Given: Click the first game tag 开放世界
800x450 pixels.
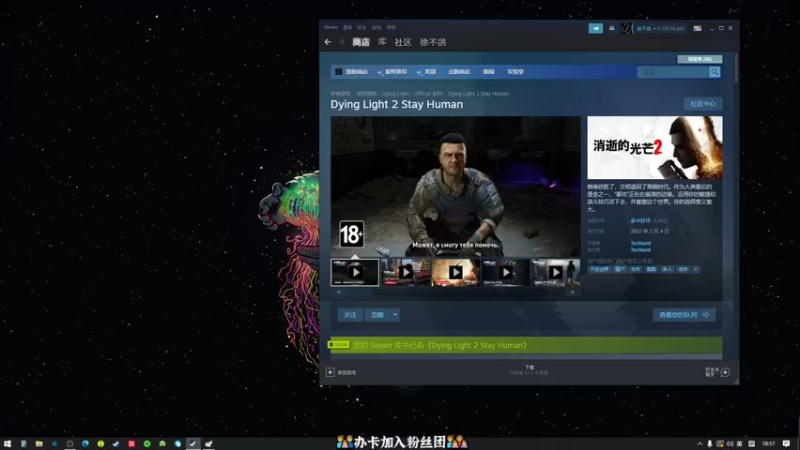Looking at the screenshot, I should coord(599,269).
